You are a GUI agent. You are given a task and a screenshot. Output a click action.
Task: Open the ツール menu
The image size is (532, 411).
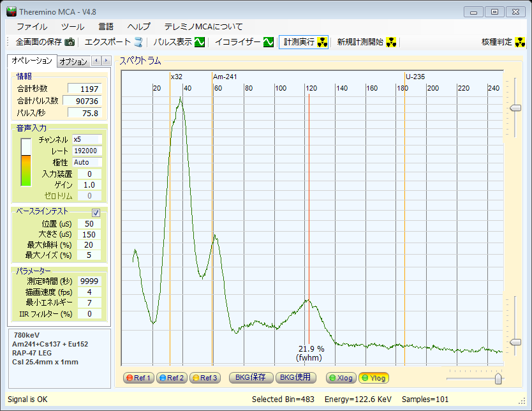(x=73, y=26)
